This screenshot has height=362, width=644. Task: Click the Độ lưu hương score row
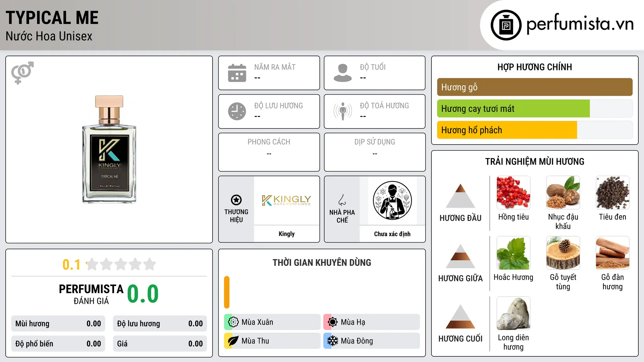(x=160, y=324)
